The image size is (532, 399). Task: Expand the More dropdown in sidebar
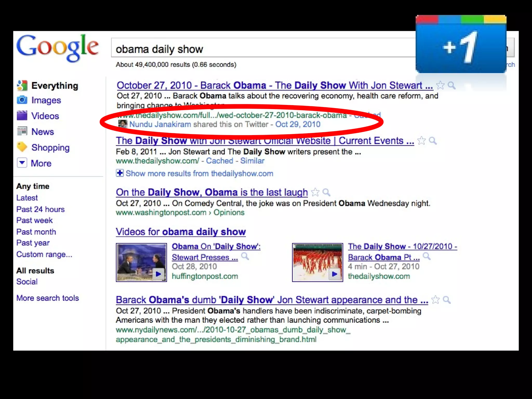(22, 163)
